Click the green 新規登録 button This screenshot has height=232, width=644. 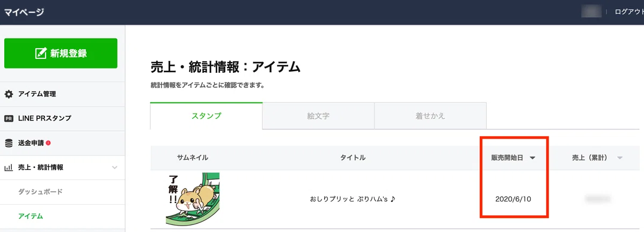tap(61, 53)
